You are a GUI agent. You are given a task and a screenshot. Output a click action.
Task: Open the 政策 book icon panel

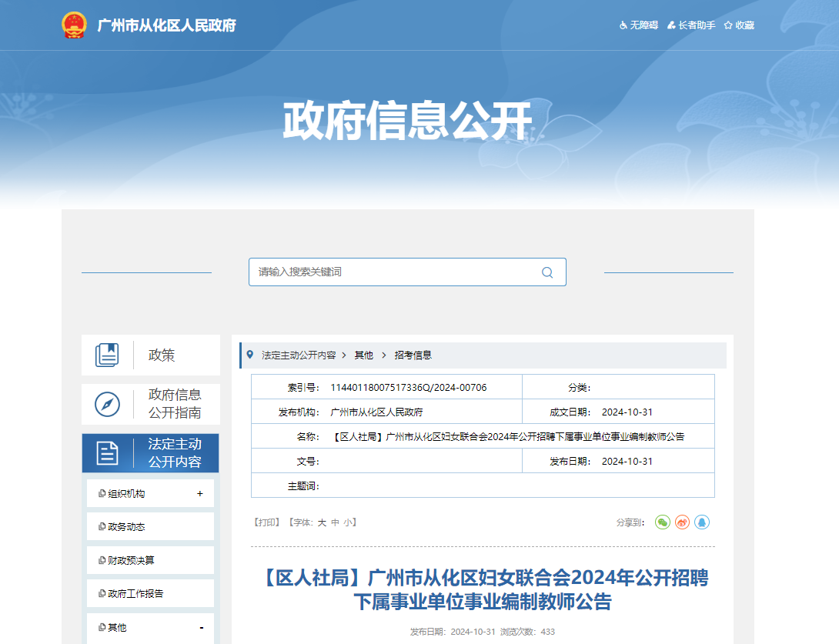tap(107, 355)
